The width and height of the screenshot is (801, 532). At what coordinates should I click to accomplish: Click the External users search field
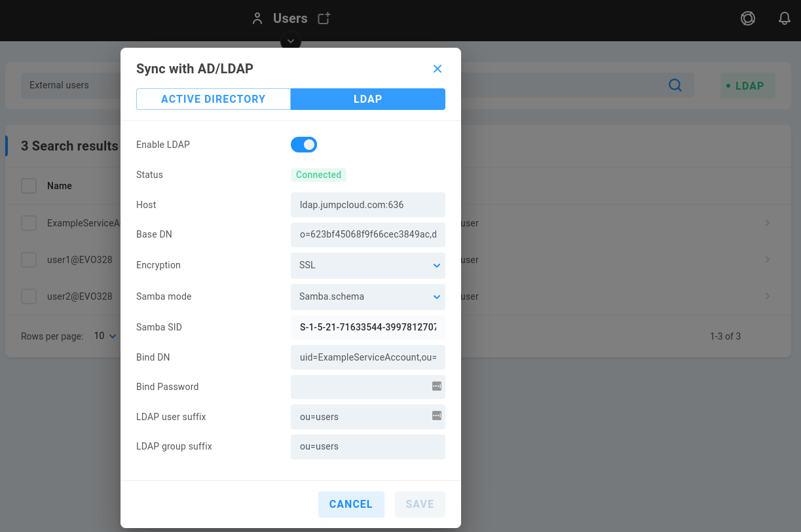[72, 85]
